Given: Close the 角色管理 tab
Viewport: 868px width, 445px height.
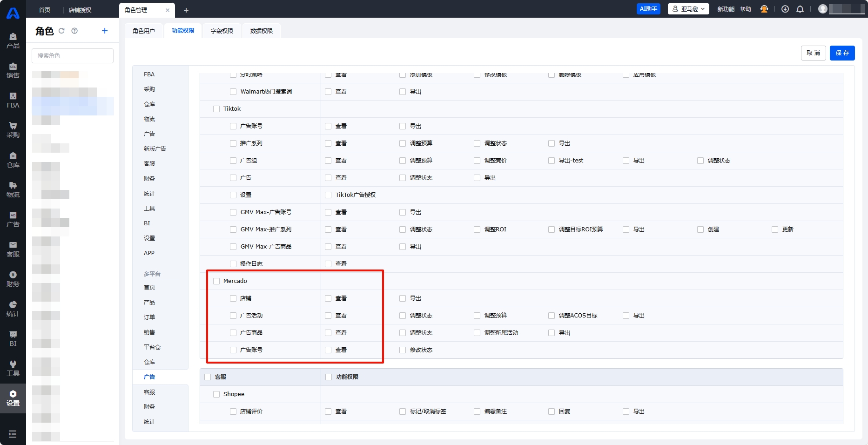Looking at the screenshot, I should click(168, 10).
